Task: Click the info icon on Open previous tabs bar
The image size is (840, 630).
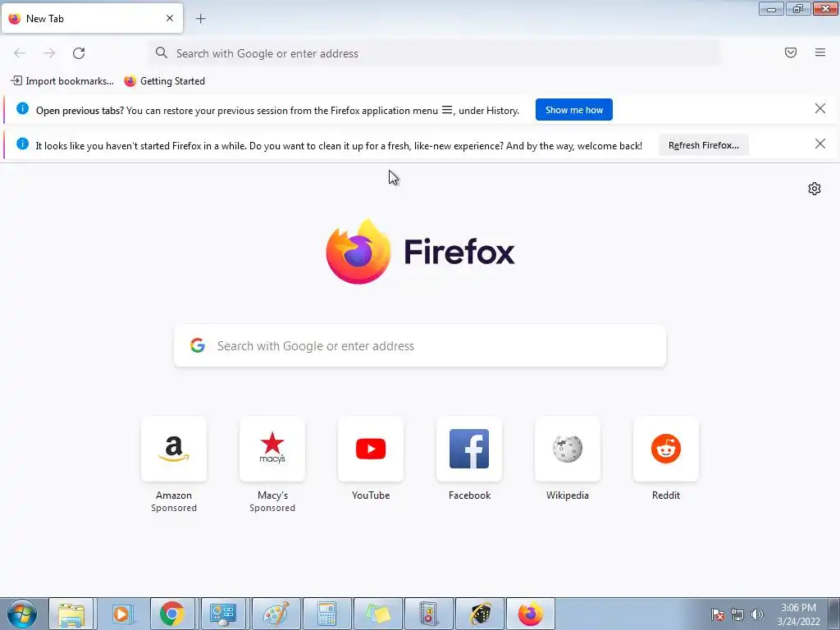Action: pos(22,109)
